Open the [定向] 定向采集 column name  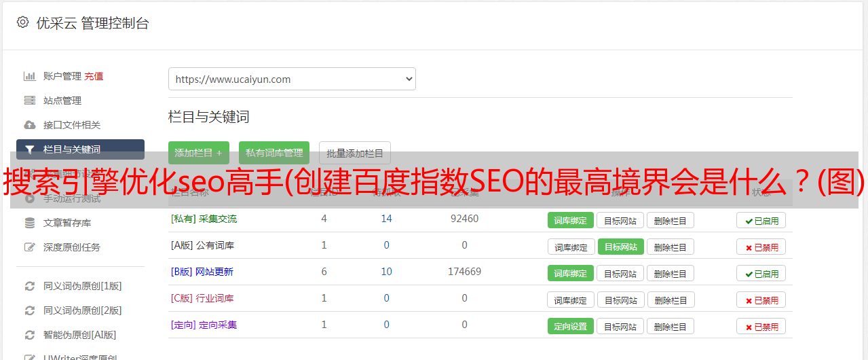pyautogui.click(x=204, y=325)
